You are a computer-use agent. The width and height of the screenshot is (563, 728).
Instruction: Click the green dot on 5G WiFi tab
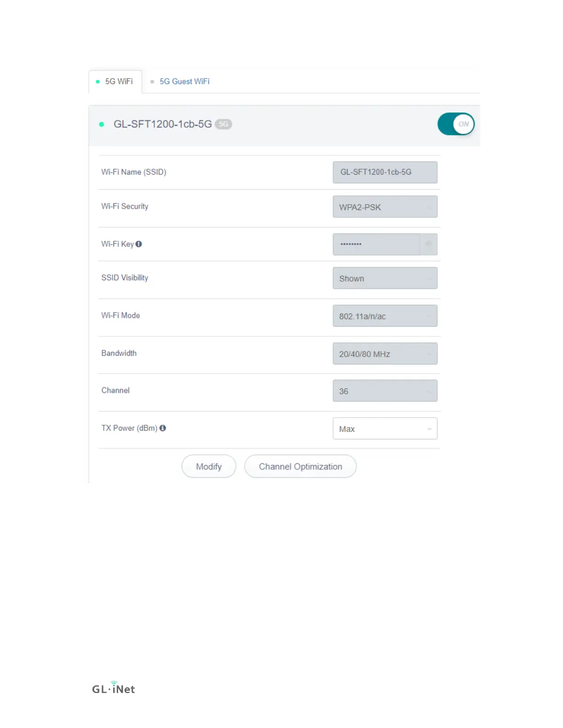[98, 82]
